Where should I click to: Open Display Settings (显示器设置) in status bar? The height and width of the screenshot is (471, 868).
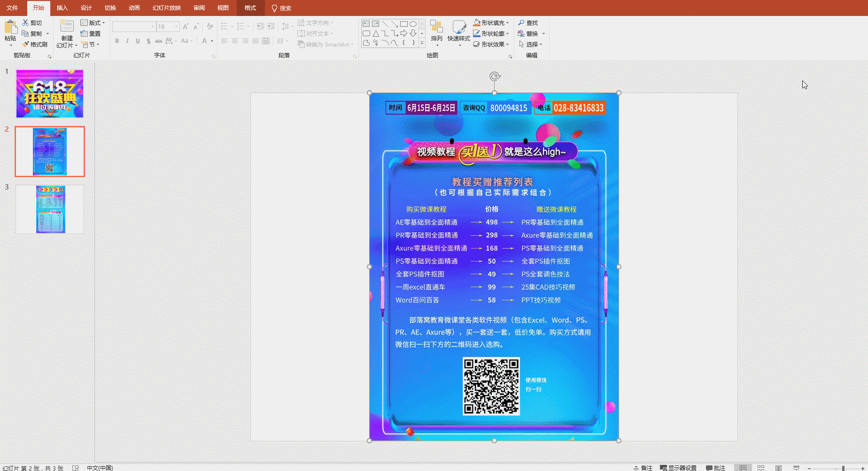(x=678, y=468)
